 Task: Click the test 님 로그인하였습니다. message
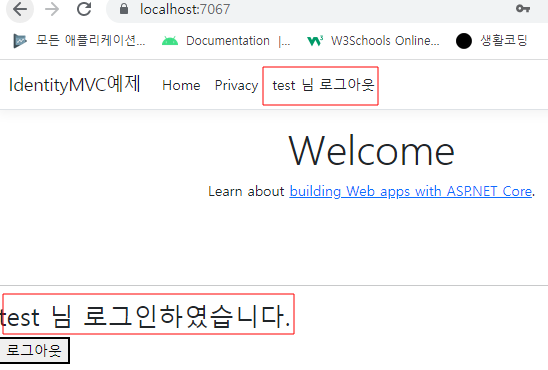tap(145, 316)
